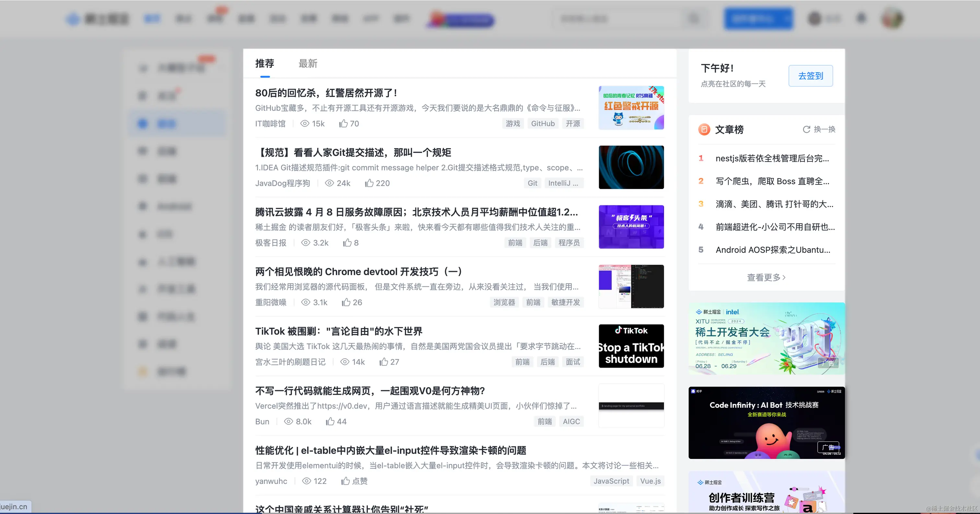Screen dimensions: 980x514
Task: Click the 敏捷开发 tag
Action: click(x=565, y=302)
